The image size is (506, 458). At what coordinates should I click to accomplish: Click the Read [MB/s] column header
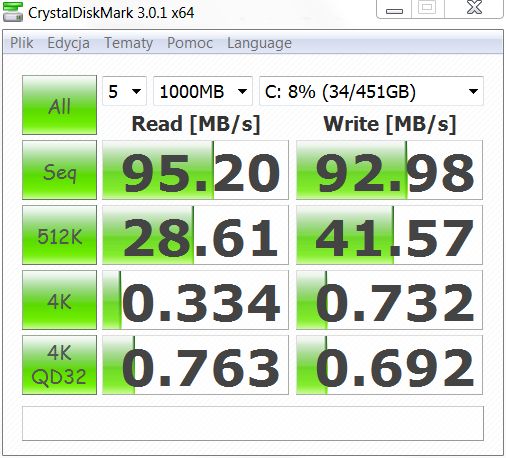click(196, 124)
